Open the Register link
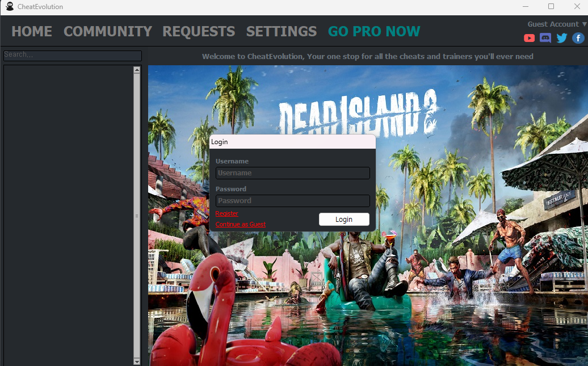This screenshot has width=588, height=366. click(x=226, y=213)
